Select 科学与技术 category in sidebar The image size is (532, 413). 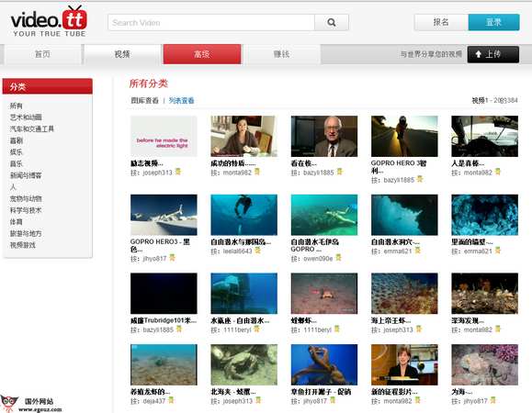26,210
